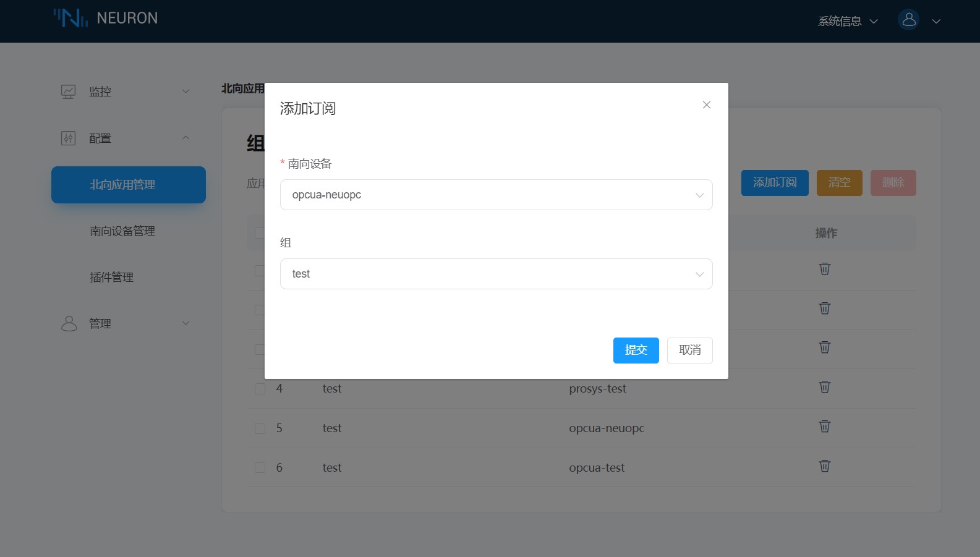This screenshot has width=980, height=557.
Task: Click the 取消 cancel button
Action: 689,351
